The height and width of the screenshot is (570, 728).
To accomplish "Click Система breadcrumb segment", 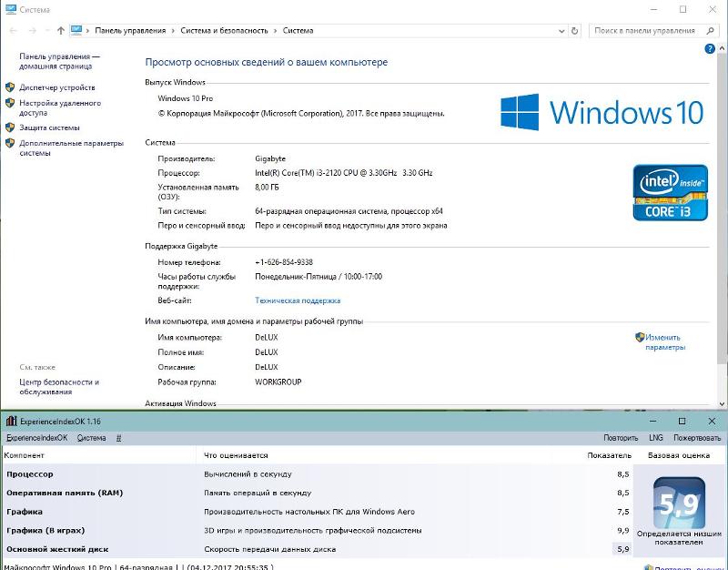I will click(x=298, y=31).
